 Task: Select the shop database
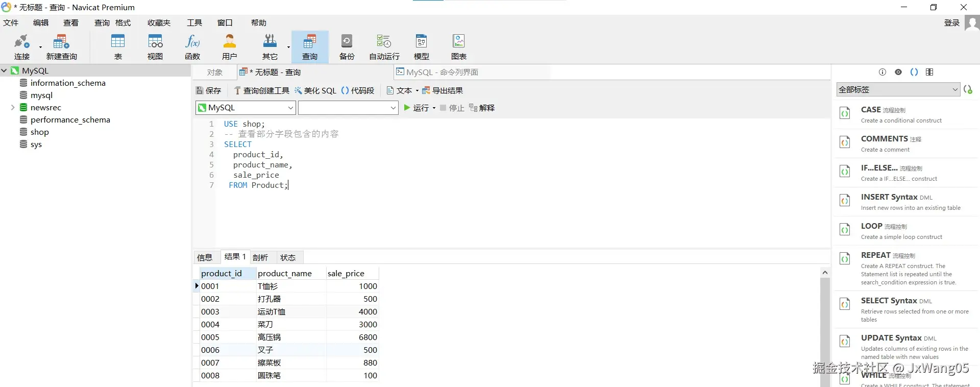(x=40, y=132)
